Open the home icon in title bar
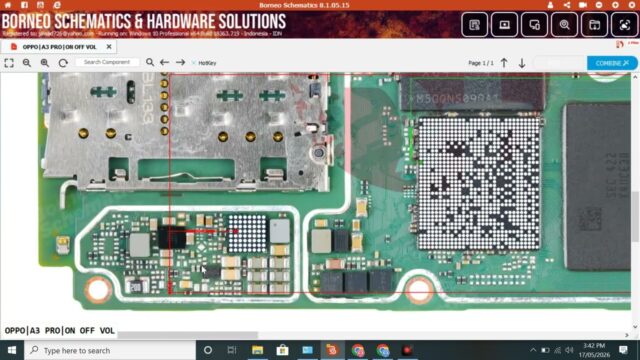This screenshot has height=360, width=640. click(8, 5)
